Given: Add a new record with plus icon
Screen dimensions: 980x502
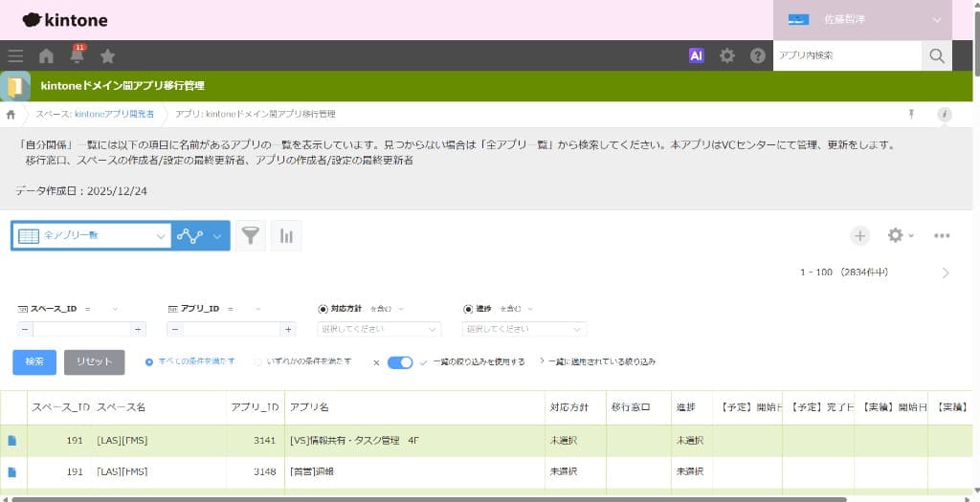Looking at the screenshot, I should tap(860, 235).
